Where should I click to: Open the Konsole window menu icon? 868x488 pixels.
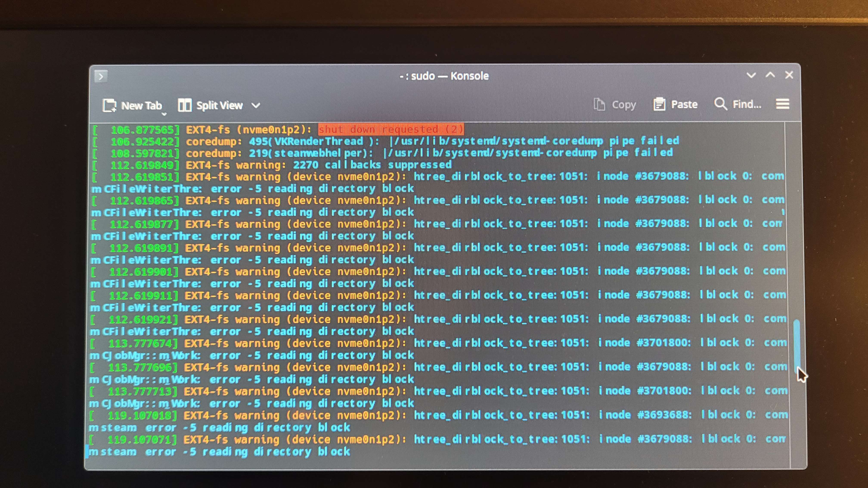(x=101, y=76)
